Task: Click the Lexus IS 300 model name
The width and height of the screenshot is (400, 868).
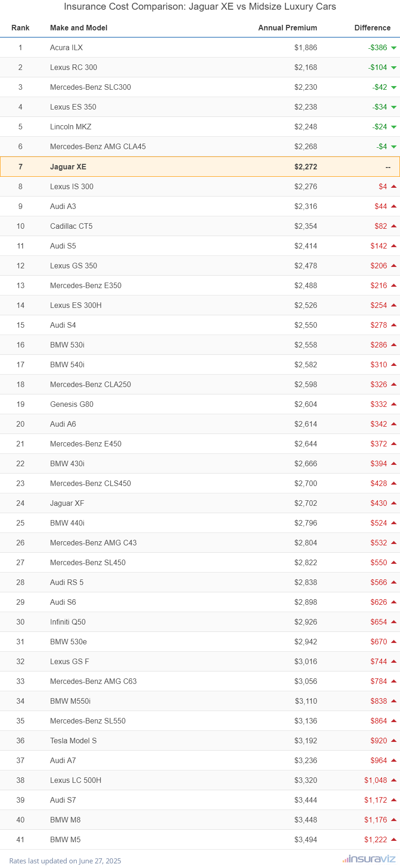Action: [72, 186]
